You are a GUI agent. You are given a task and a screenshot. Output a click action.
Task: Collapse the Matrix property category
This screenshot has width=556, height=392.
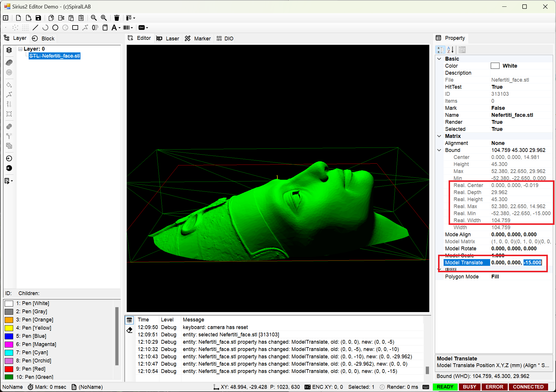pos(439,136)
